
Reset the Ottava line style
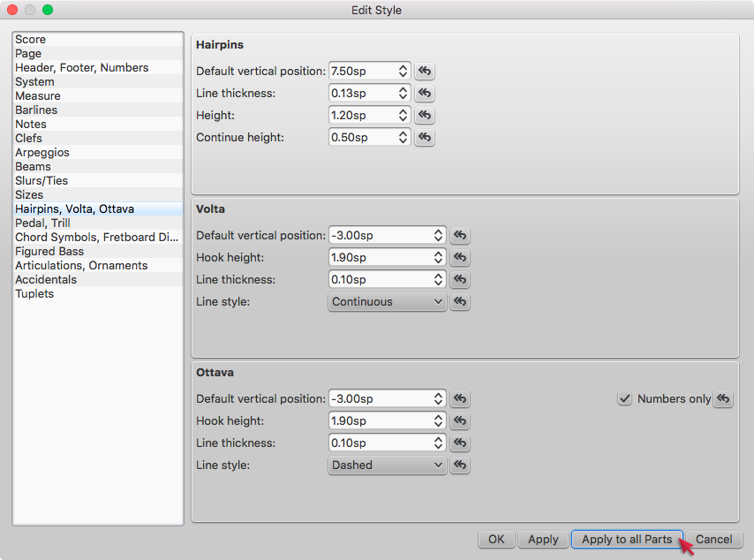tap(460, 465)
